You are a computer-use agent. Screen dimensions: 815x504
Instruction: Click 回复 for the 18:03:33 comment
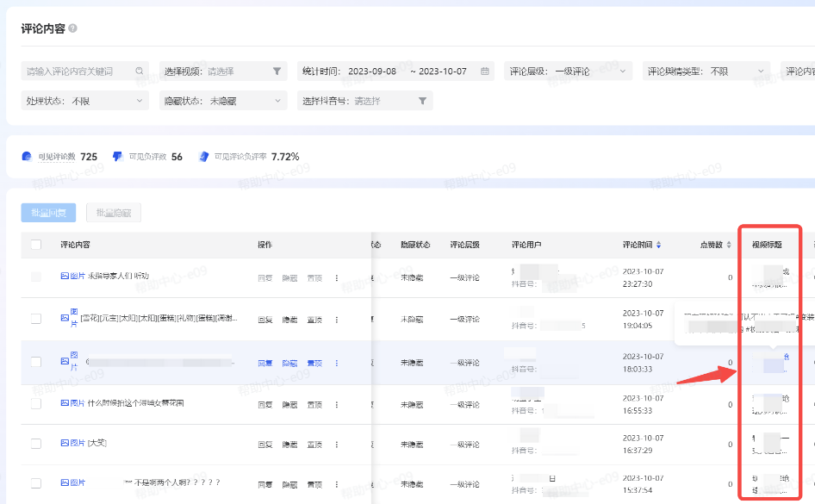coord(265,364)
